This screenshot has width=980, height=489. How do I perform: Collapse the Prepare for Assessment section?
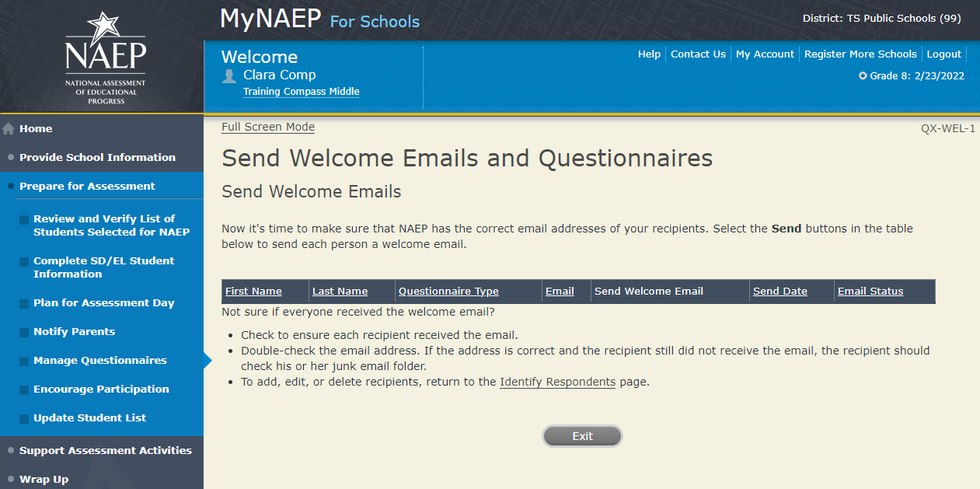coord(87,186)
